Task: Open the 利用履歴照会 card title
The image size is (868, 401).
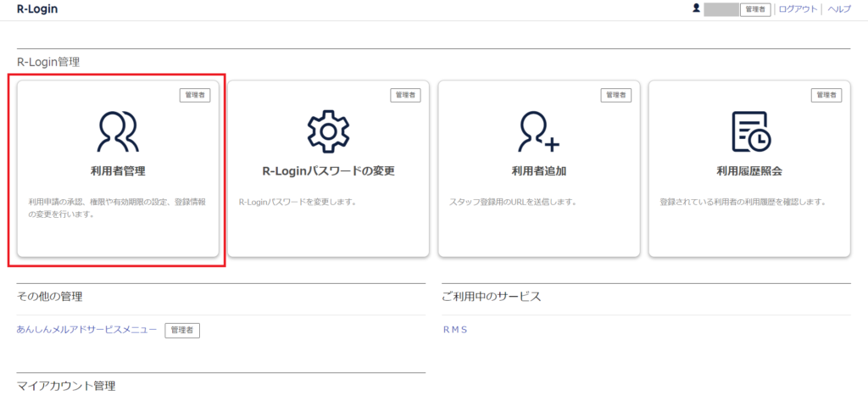Action: (x=749, y=171)
